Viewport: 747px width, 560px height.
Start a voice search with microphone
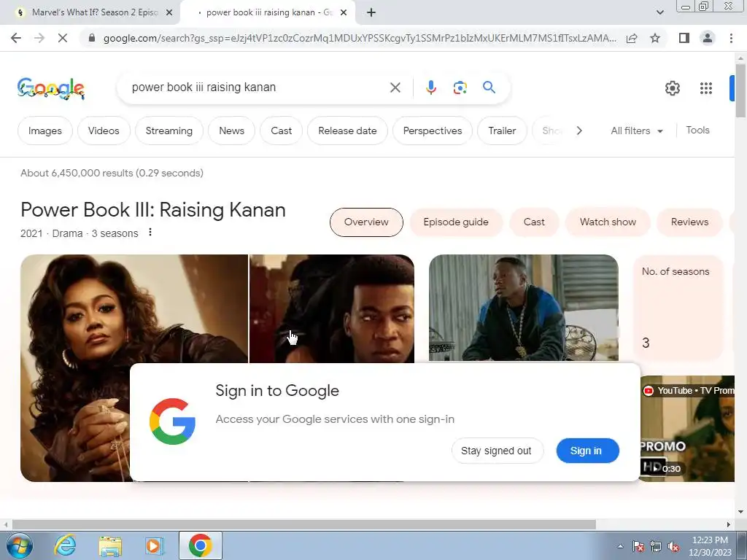430,87
